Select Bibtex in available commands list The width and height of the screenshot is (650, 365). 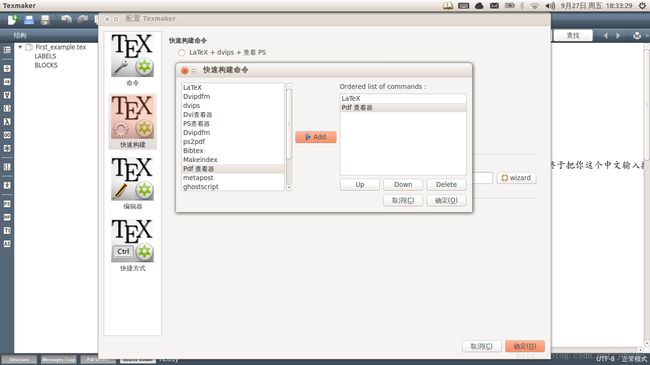(233, 151)
